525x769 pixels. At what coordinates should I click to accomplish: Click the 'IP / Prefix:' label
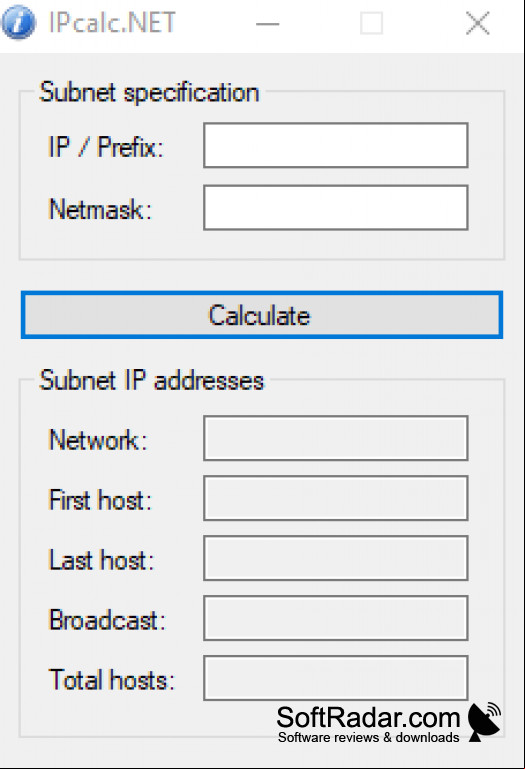click(x=105, y=147)
